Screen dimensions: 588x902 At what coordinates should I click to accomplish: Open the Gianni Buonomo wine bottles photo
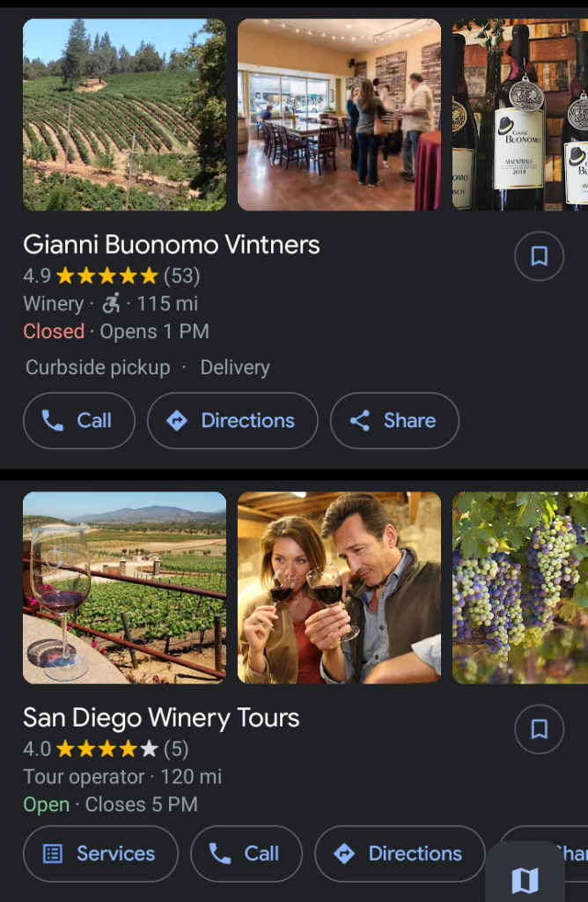point(519,115)
